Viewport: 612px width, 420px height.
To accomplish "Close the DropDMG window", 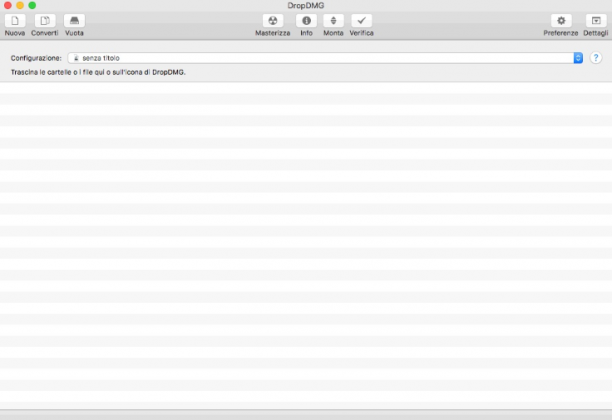I will (8, 5).
